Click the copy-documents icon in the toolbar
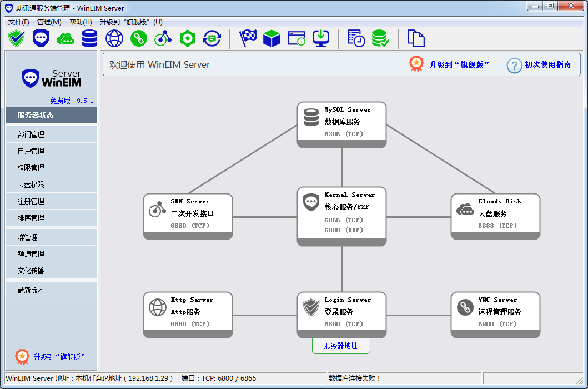 (416, 38)
